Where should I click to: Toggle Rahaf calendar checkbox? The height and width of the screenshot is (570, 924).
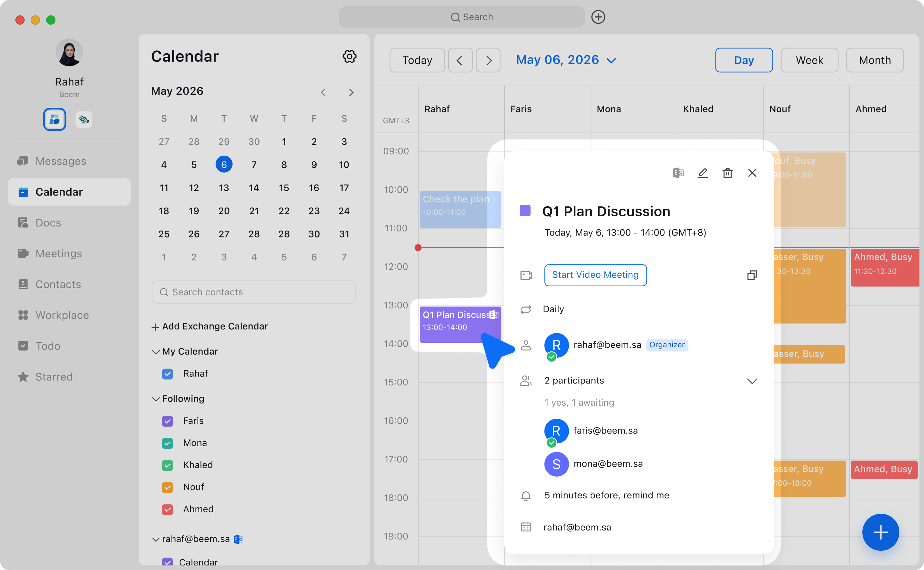[x=167, y=374]
